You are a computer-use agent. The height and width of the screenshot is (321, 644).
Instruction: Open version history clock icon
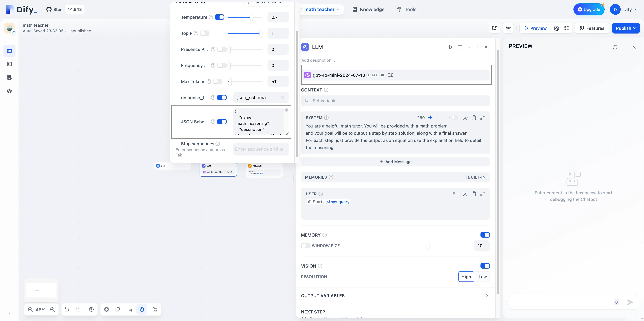(91, 309)
